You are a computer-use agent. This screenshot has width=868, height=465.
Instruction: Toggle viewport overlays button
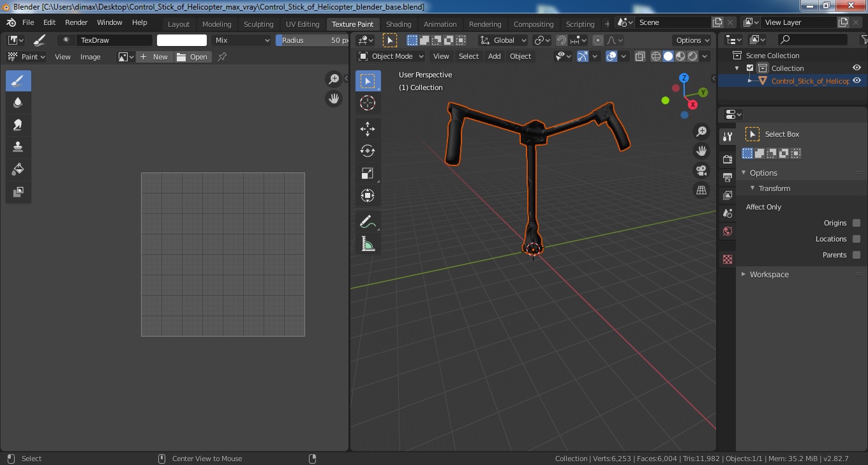click(x=611, y=56)
